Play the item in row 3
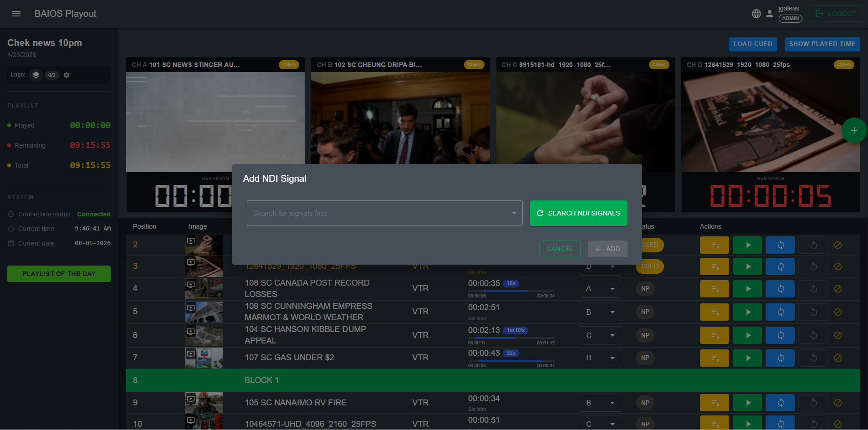The width and height of the screenshot is (868, 430). pyautogui.click(x=747, y=266)
